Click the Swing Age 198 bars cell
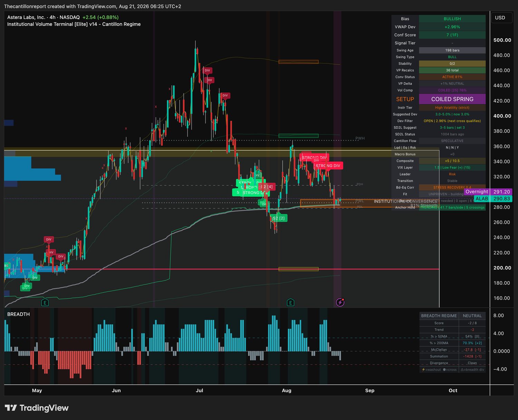Viewport: 518px width, 420px height. tap(452, 50)
